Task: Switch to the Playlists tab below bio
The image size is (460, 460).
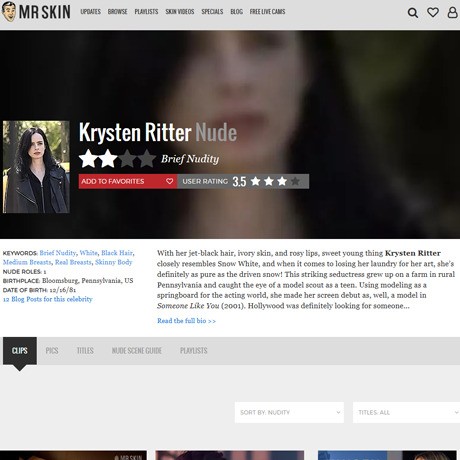Action: click(194, 351)
